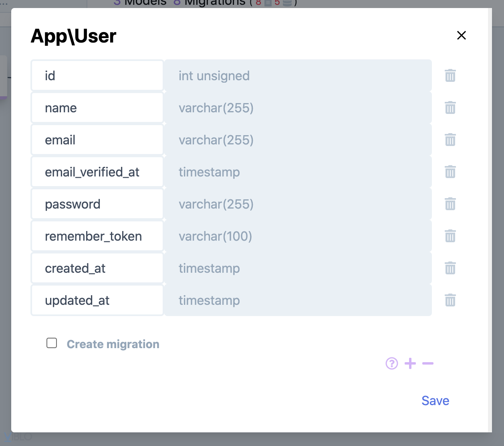Enable the Create migration checkbox
504x446 pixels.
52,343
